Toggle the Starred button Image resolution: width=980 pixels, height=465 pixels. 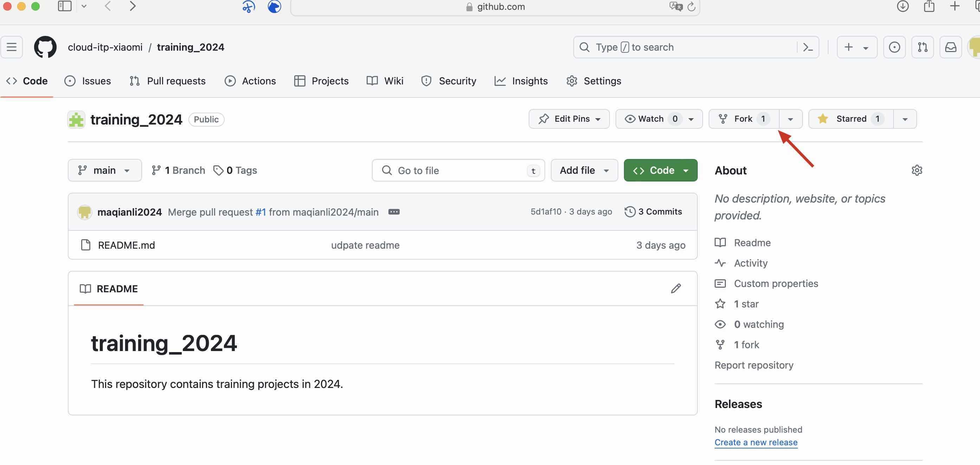[x=851, y=119]
